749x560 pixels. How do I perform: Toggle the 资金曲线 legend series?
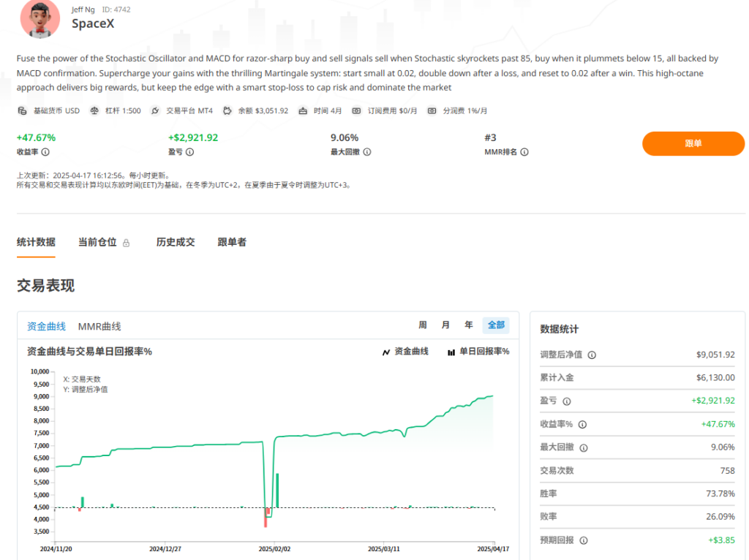tap(405, 352)
